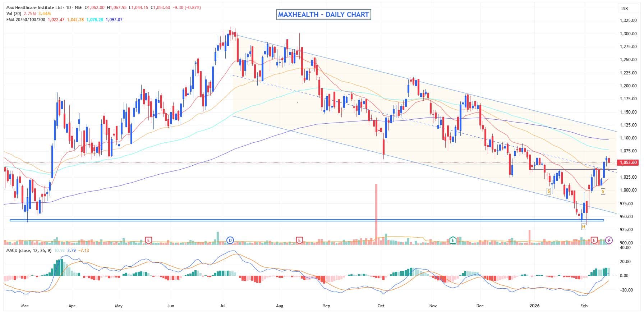
Task: Select the MACD (close, 12, 26, 9) label
Action: [x=29, y=250]
